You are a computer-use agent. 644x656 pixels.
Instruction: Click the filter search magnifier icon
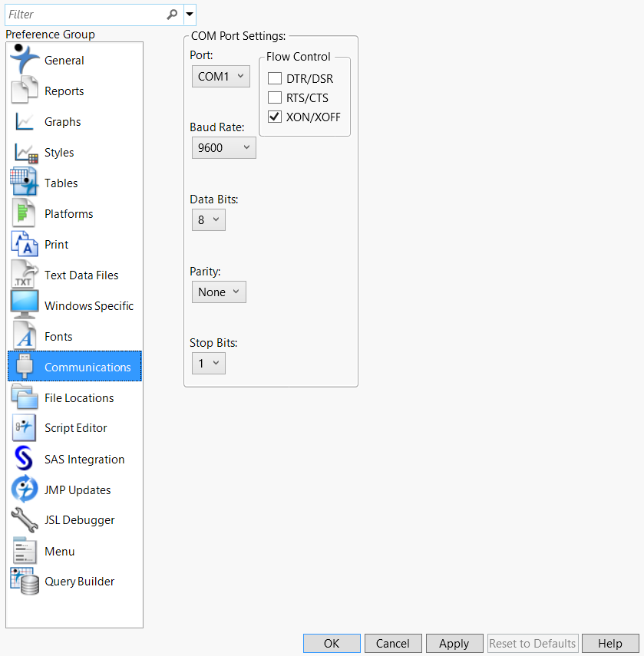point(172,15)
